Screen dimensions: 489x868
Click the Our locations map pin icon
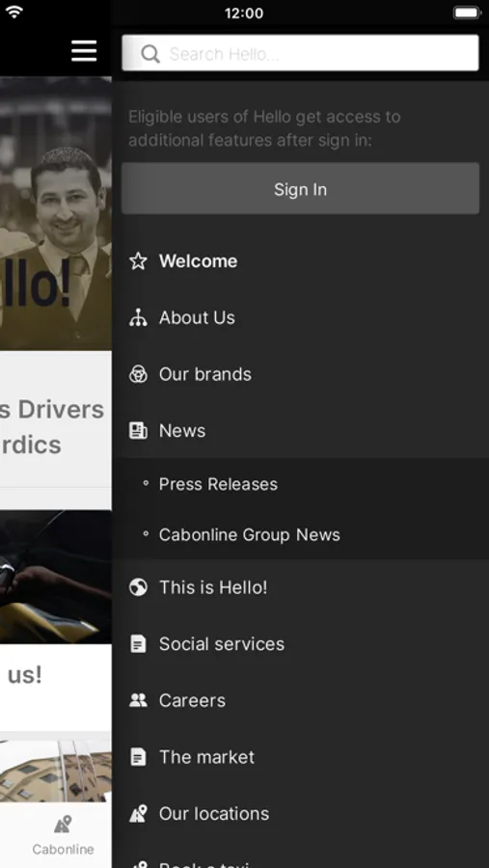[x=138, y=813]
